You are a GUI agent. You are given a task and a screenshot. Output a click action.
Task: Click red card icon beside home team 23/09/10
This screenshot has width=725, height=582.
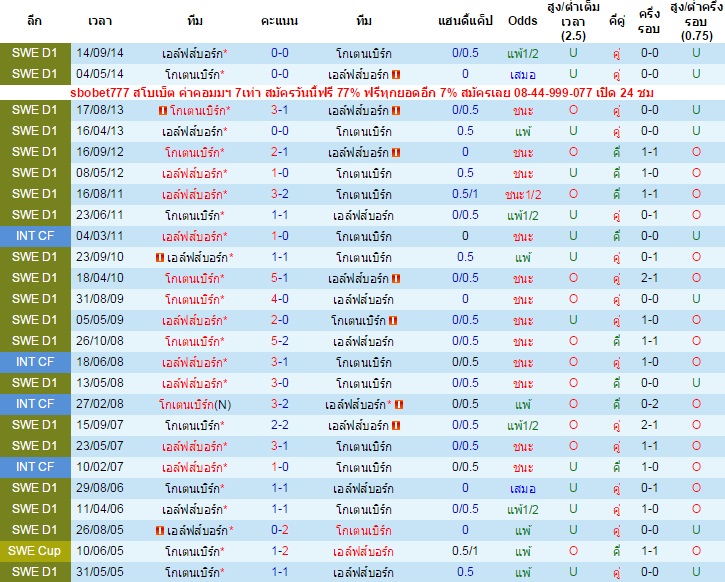point(160,257)
